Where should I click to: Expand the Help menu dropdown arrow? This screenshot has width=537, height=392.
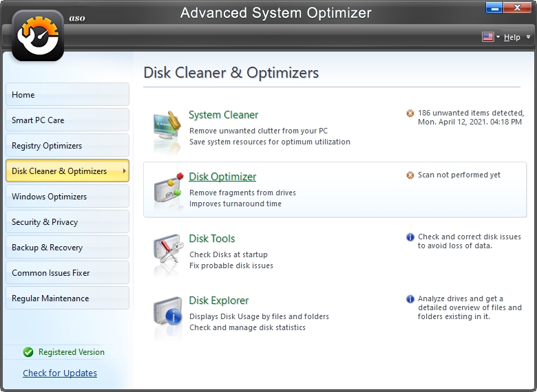pos(528,37)
